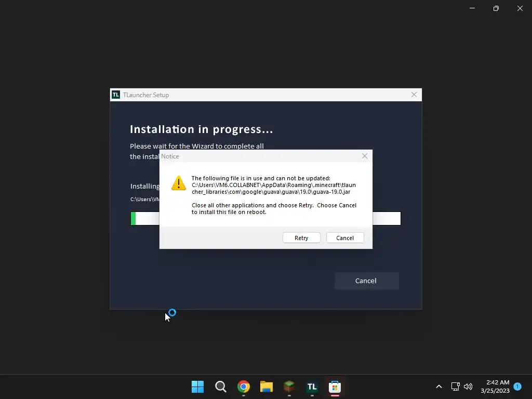This screenshot has height=399, width=532.
Task: Click the installation progress bar
Action: click(x=265, y=219)
